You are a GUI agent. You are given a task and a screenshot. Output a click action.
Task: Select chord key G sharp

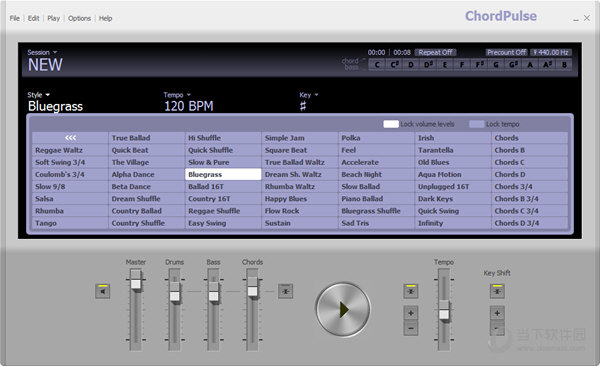pyautogui.click(x=513, y=65)
